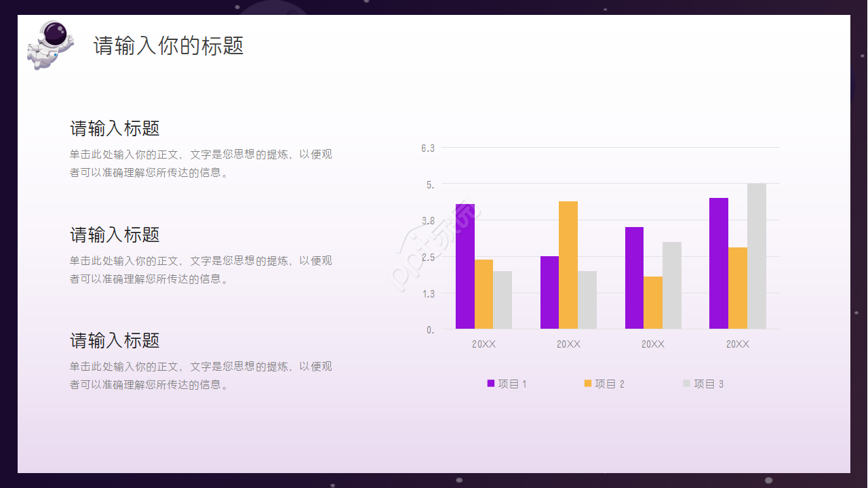
Task: Click the orange 项目 2 legend swatch
Action: 588,384
